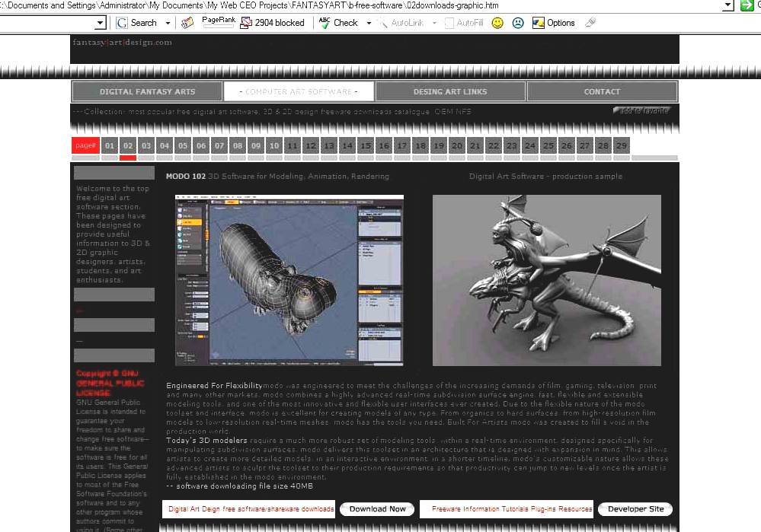The height and width of the screenshot is (532, 761).
Task: Open Google toolbar Options
Action: [554, 23]
